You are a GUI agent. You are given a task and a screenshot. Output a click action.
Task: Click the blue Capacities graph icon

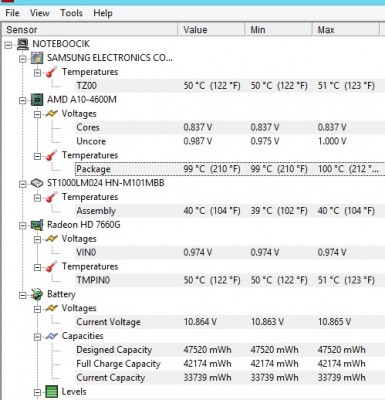(52, 336)
